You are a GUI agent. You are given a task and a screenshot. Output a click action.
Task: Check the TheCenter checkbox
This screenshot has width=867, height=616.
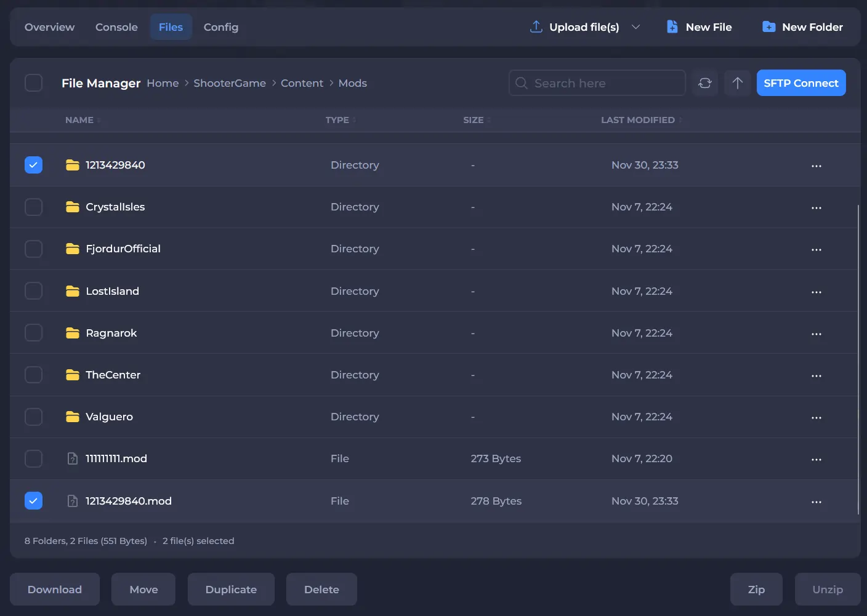pyautogui.click(x=33, y=374)
